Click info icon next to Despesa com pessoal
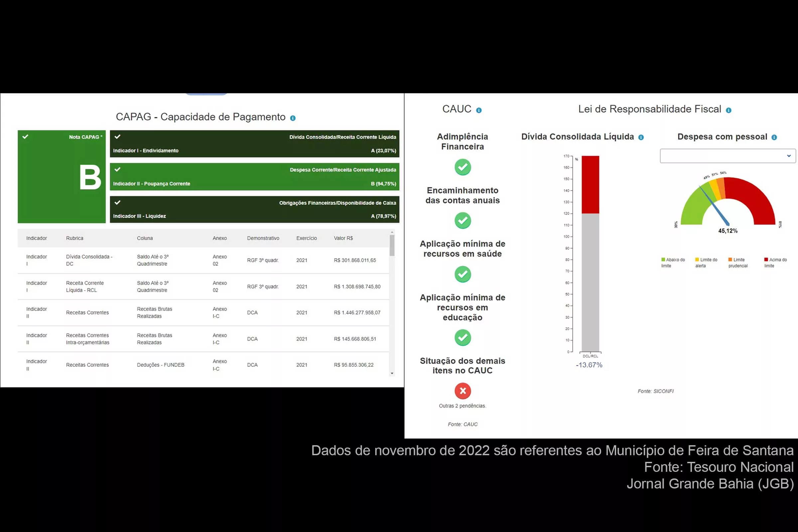This screenshot has height=532, width=798. click(774, 137)
